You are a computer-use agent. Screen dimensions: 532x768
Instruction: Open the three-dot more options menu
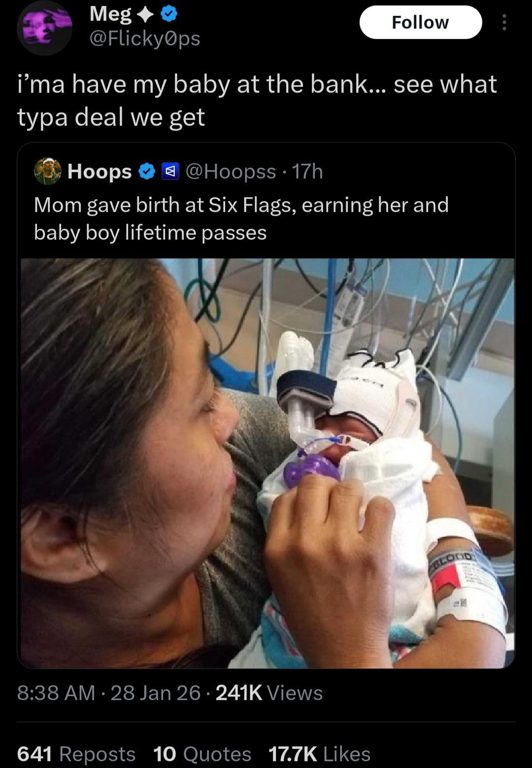click(503, 22)
